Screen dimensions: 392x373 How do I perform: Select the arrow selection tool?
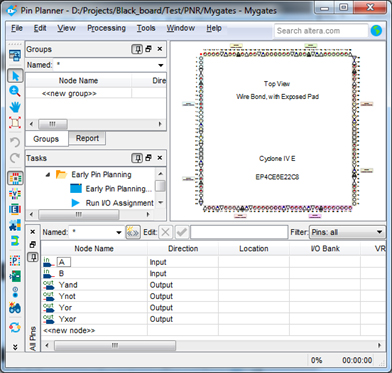tap(15, 76)
